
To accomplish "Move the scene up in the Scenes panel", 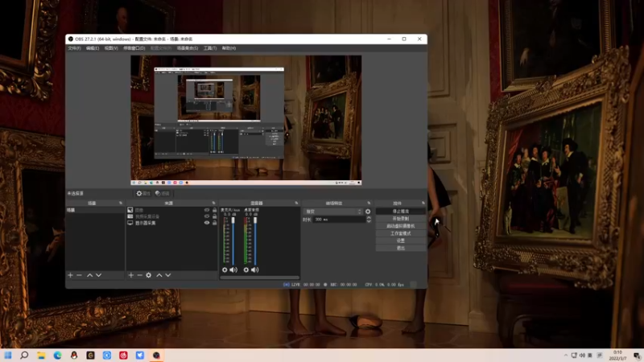I will 89,275.
